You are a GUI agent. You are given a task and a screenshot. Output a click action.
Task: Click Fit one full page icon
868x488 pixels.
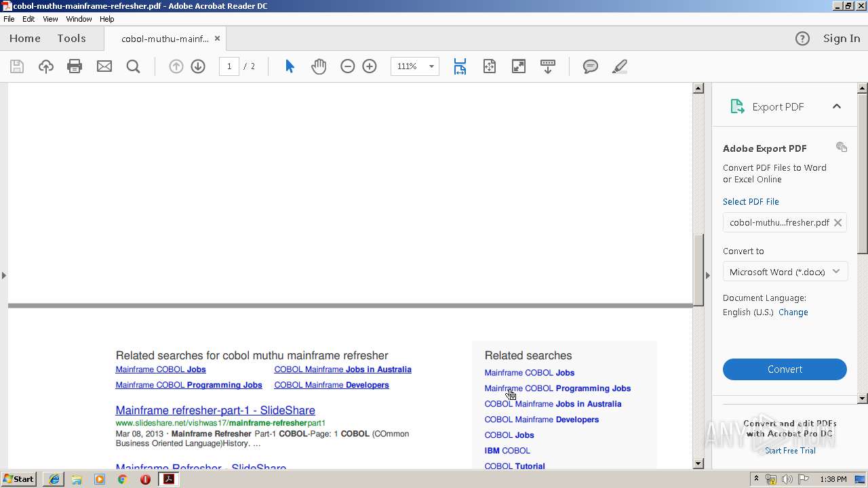click(x=490, y=66)
